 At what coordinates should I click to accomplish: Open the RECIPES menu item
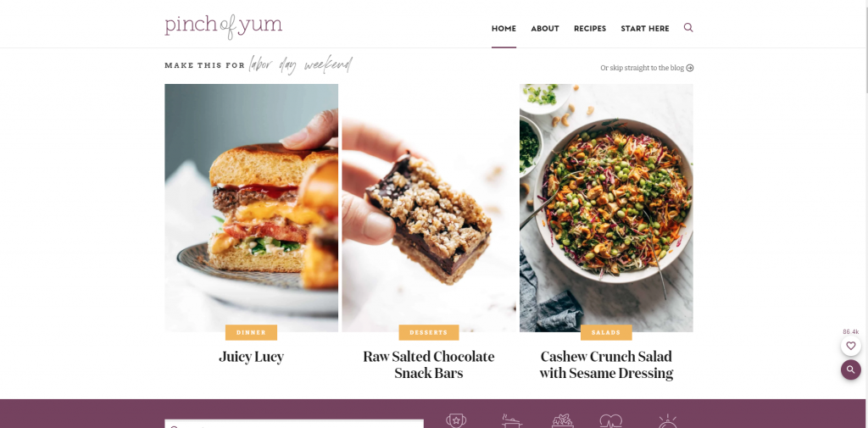coord(590,29)
